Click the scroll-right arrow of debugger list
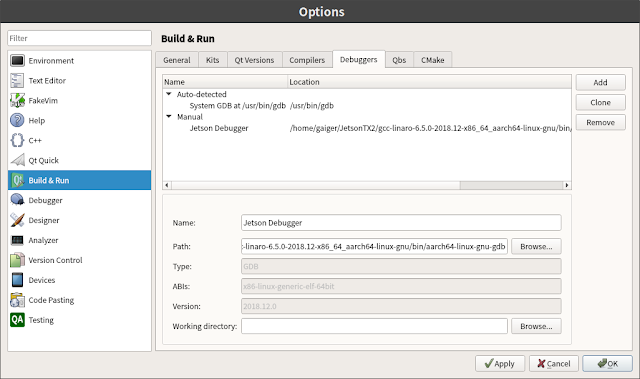This screenshot has width=640, height=379. pyautogui.click(x=567, y=185)
